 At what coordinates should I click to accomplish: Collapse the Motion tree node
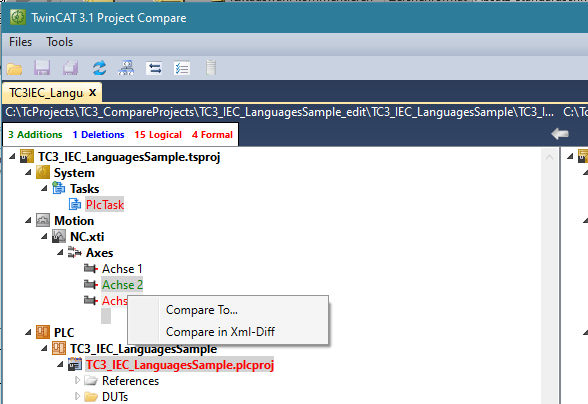(x=28, y=220)
